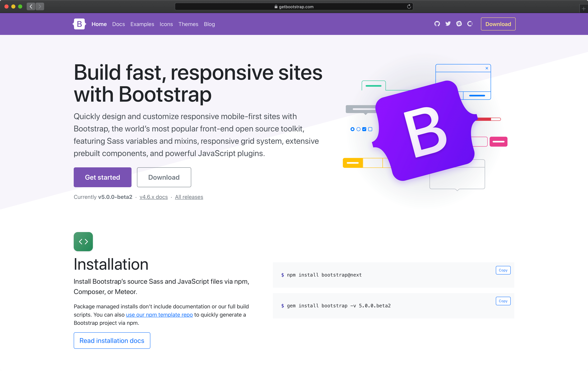Screen dimensions: 588x371
Task: Click the back navigation arrow in browser
Action: click(31, 6)
